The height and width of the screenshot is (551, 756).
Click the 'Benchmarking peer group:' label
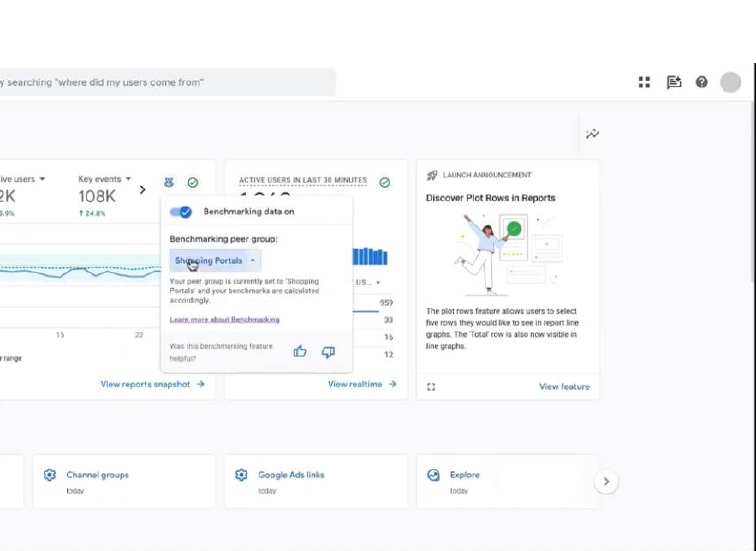(224, 239)
